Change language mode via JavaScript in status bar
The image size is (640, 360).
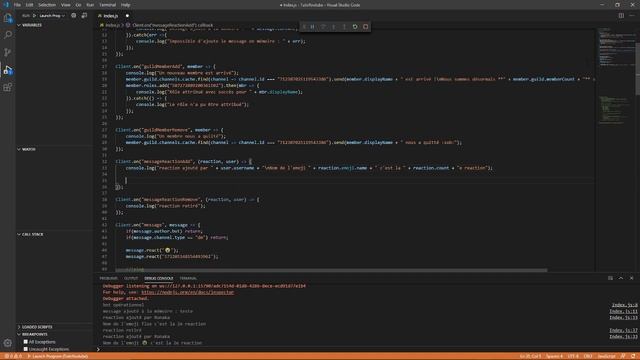click(607, 356)
